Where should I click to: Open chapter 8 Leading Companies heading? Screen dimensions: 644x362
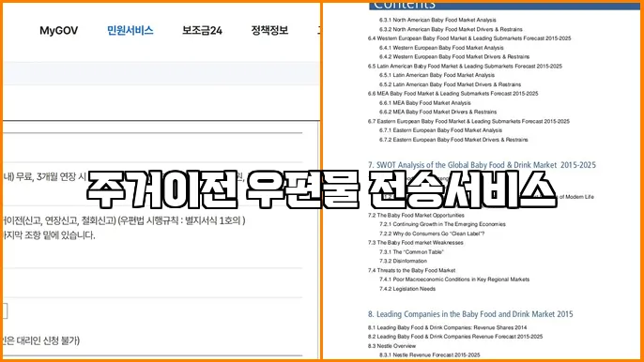coord(470,314)
